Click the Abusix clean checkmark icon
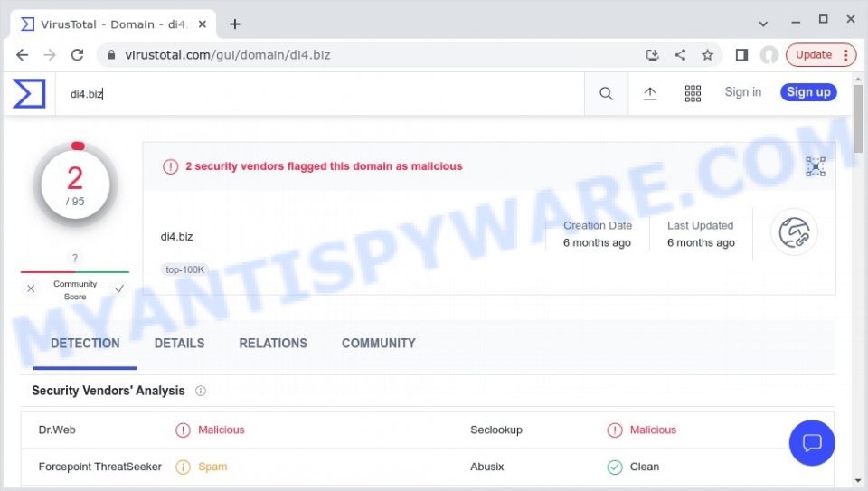The image size is (868, 491). (x=615, y=467)
